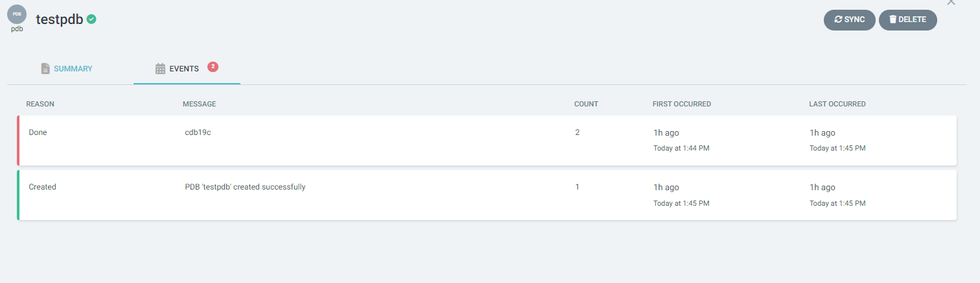Select the Done event reason
The height and width of the screenshot is (283, 980).
(x=38, y=132)
